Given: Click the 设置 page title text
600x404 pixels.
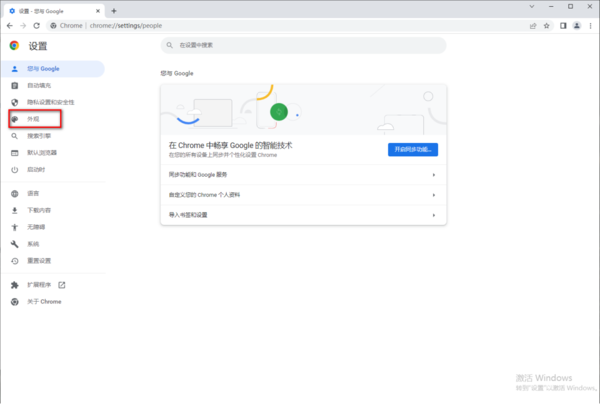Looking at the screenshot, I should [x=38, y=46].
